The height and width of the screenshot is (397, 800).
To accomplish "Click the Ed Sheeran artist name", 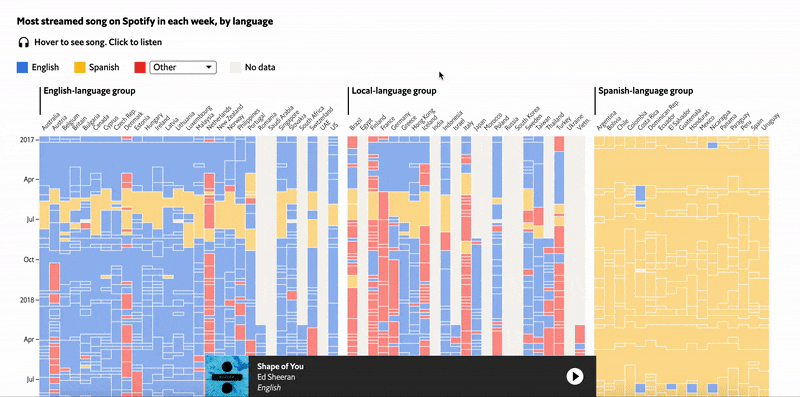I will 276,377.
